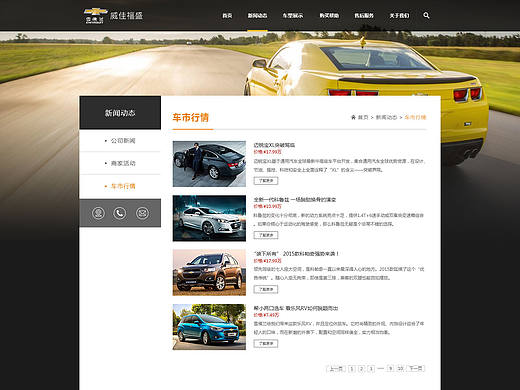Image resolution: width=520 pixels, height=390 pixels.
Task: Click the 下一页 pagination button
Action: pos(416,369)
